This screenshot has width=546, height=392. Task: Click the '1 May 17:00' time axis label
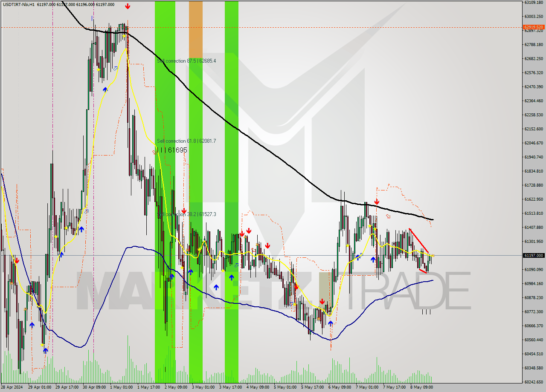(x=148, y=387)
